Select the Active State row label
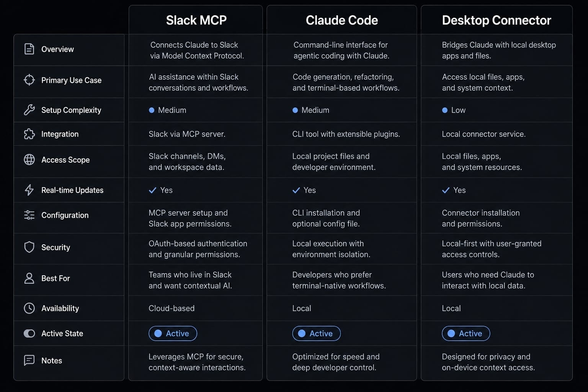 point(62,333)
